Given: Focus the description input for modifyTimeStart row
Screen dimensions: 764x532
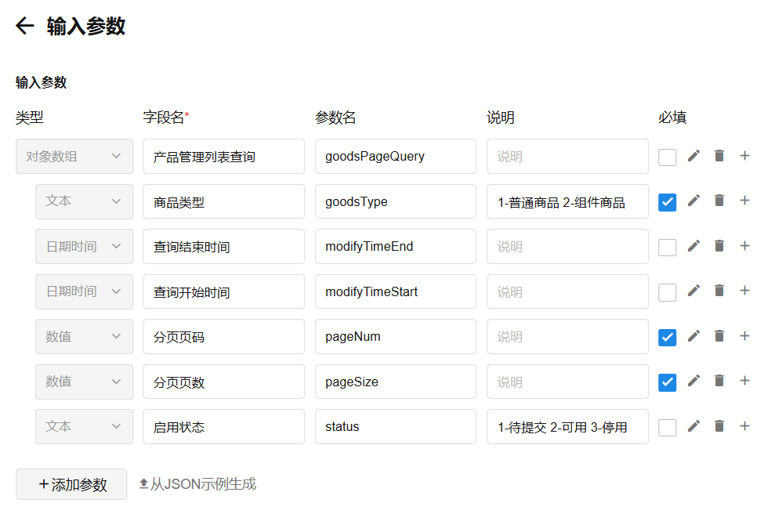Looking at the screenshot, I should coord(567,291).
